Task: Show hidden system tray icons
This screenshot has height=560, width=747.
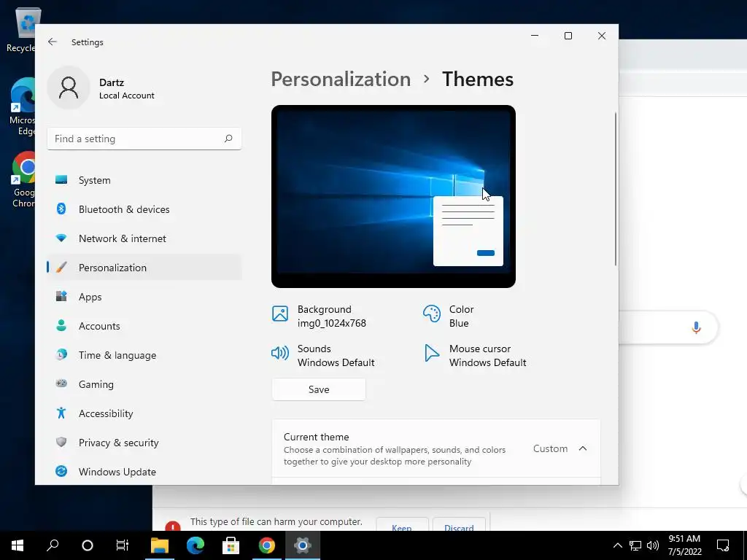Action: coord(617,545)
